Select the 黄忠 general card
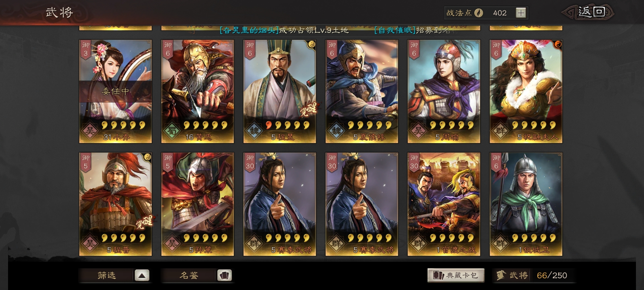This screenshot has height=290, width=644. [197, 91]
